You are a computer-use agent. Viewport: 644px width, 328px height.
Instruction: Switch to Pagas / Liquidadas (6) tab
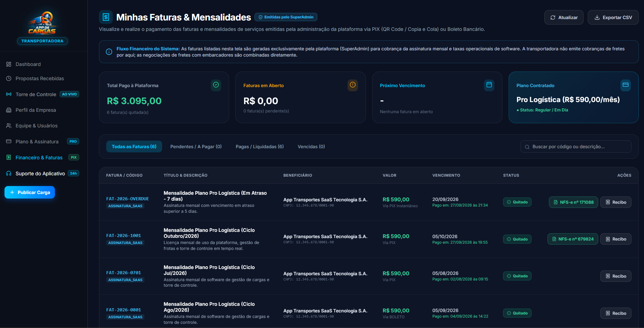click(260, 146)
